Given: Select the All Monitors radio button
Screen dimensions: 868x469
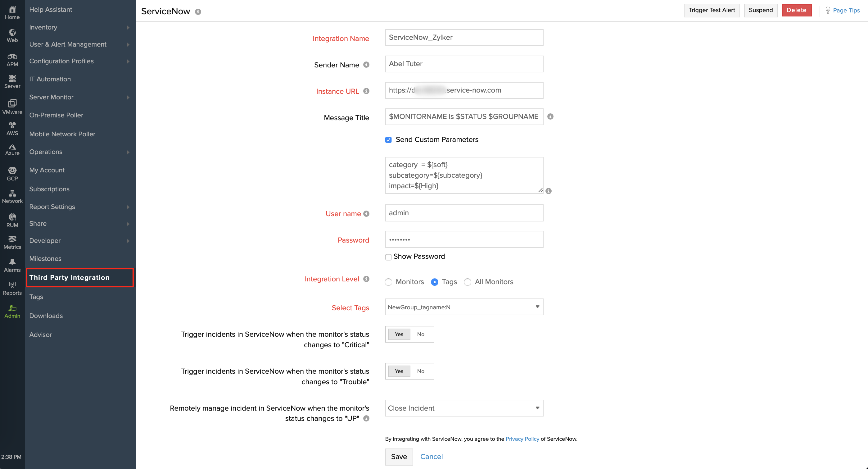Looking at the screenshot, I should 467,282.
